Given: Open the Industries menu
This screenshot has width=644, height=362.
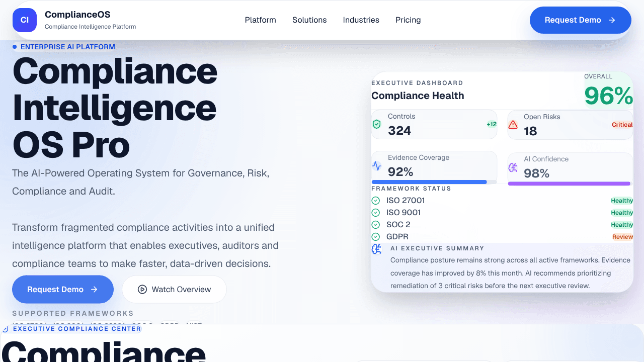Looking at the screenshot, I should point(361,20).
